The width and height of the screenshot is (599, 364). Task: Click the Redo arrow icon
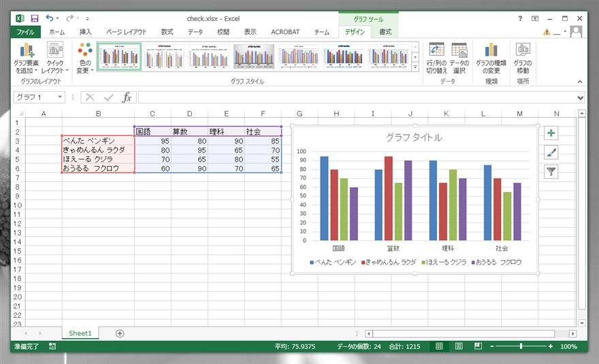click(x=69, y=18)
